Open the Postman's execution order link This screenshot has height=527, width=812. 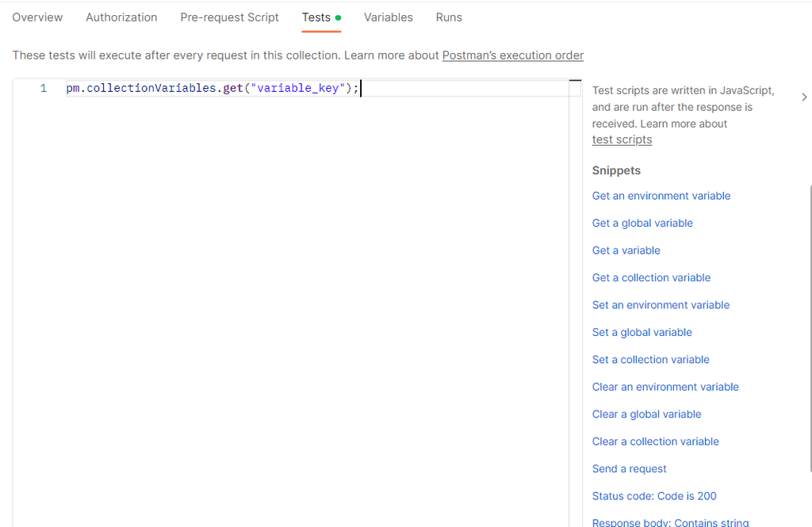pos(512,55)
